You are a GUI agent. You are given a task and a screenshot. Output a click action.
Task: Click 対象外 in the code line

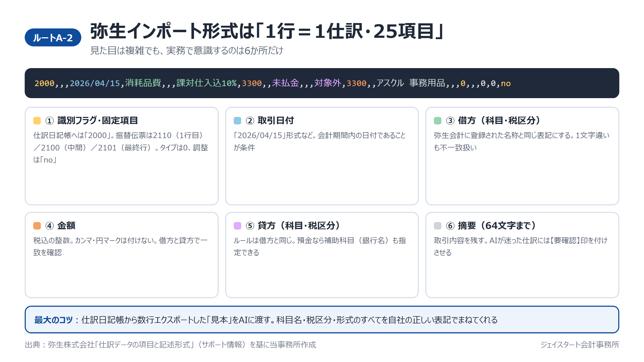[x=328, y=83]
